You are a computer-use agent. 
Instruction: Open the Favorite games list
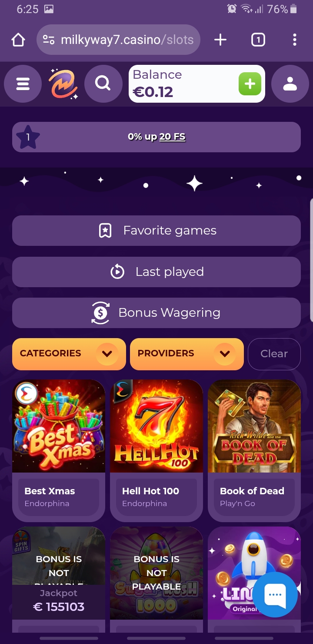(x=156, y=231)
